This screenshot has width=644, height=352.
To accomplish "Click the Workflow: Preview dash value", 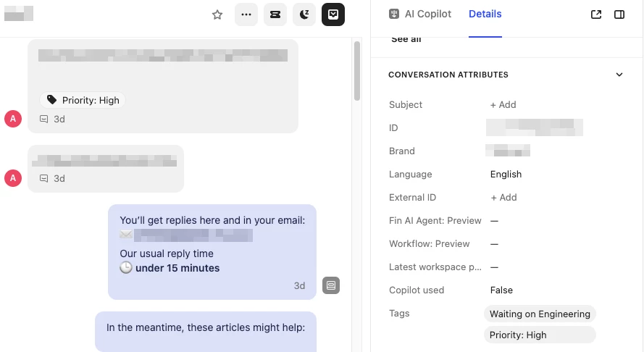I will [495, 244].
